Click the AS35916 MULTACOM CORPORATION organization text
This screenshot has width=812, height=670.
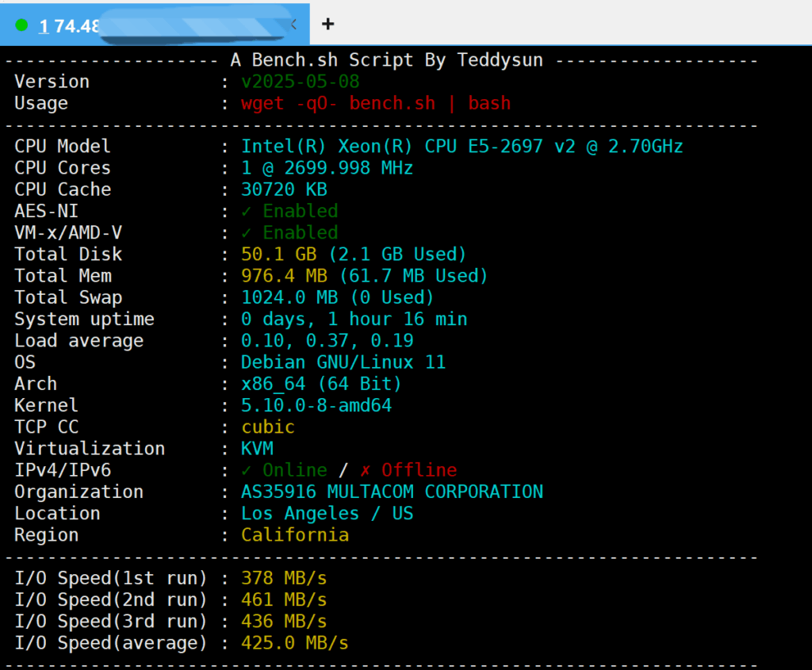tap(392, 492)
